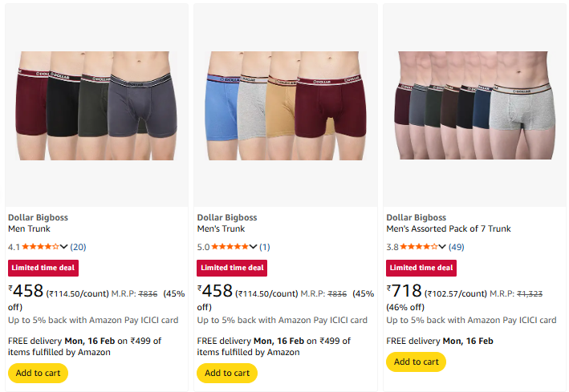View the 20 customer reviews

[78, 247]
